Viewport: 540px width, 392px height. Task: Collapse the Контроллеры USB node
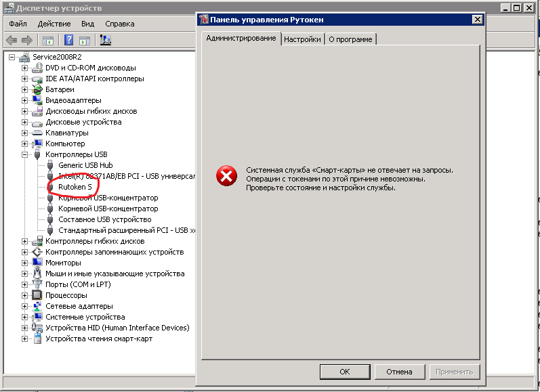(x=25, y=154)
